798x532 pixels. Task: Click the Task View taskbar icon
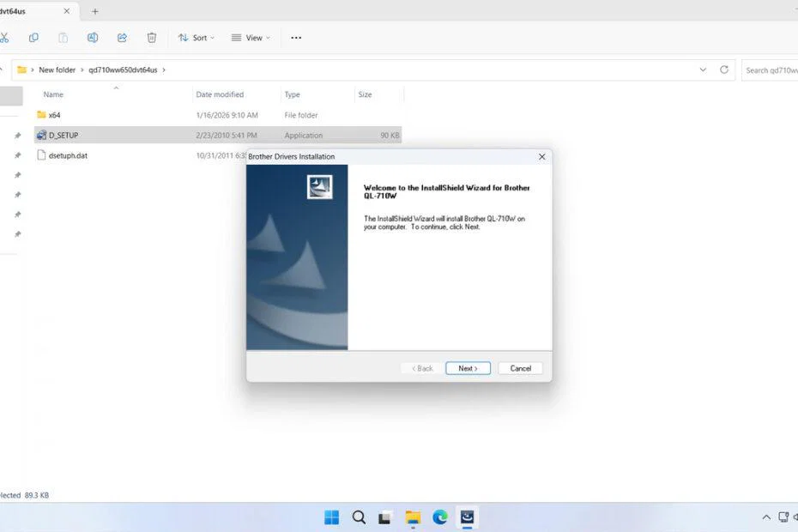pyautogui.click(x=386, y=517)
